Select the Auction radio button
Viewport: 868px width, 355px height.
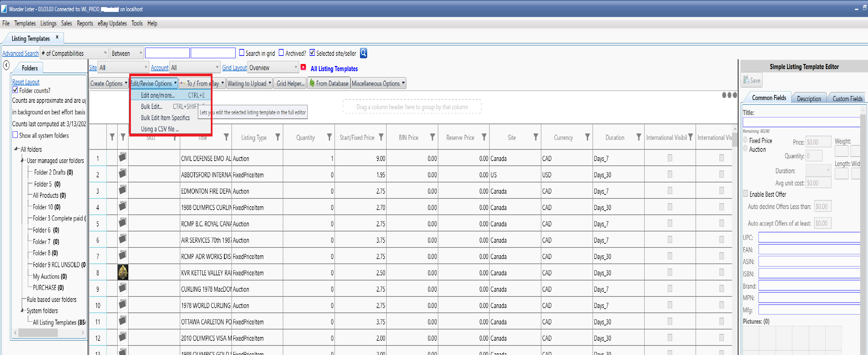click(745, 148)
